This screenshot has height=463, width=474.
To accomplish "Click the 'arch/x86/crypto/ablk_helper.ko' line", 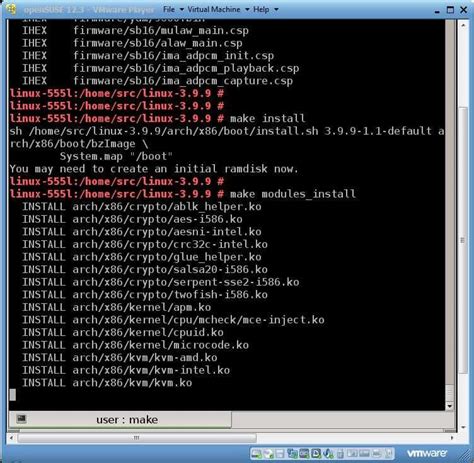I will [167, 207].
